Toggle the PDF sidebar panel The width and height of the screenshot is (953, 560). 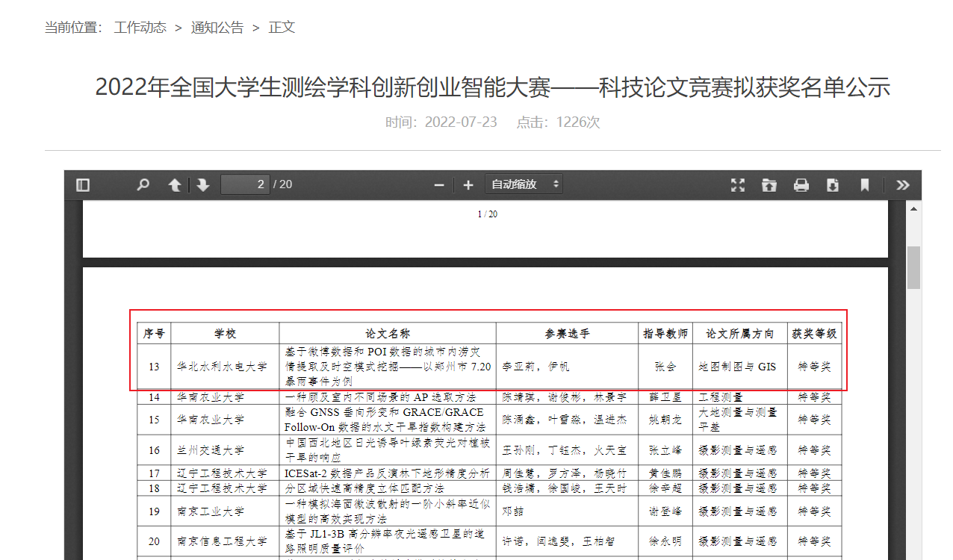coord(83,184)
